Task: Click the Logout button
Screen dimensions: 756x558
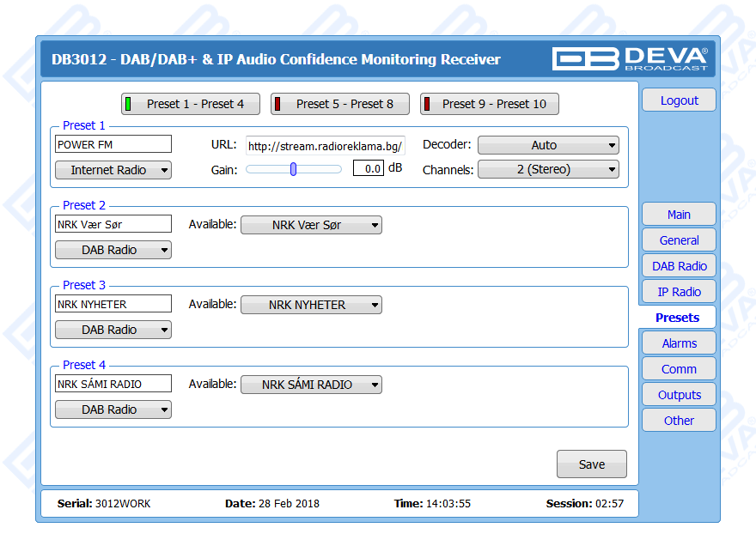Action: tap(679, 100)
